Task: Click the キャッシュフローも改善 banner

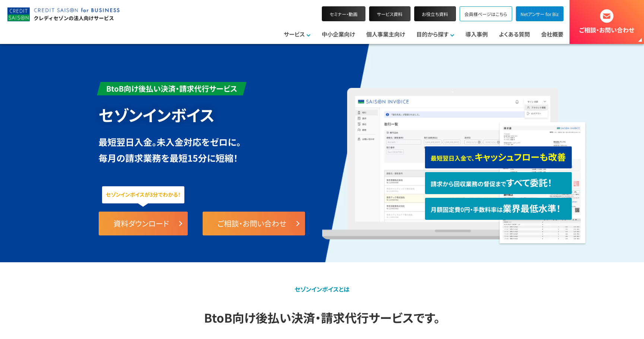Action: pyautogui.click(x=498, y=157)
